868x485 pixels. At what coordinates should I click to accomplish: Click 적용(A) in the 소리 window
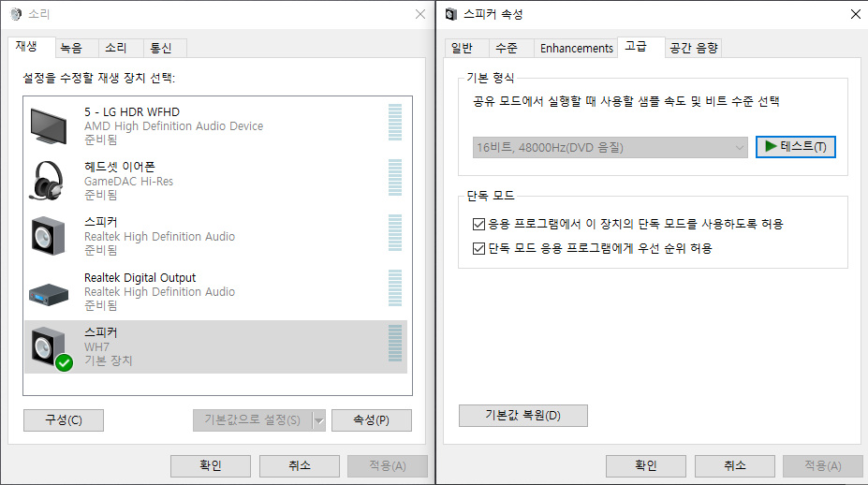pyautogui.click(x=388, y=466)
